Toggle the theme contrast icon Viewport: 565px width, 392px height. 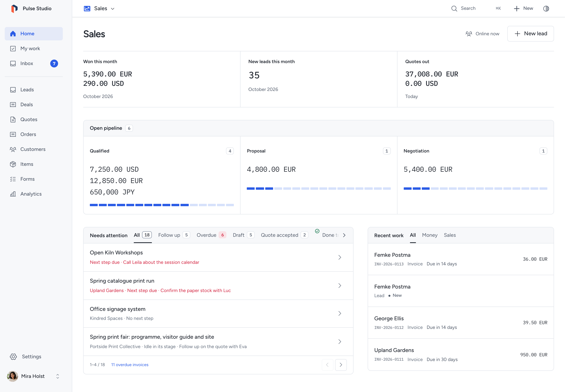coord(546,9)
